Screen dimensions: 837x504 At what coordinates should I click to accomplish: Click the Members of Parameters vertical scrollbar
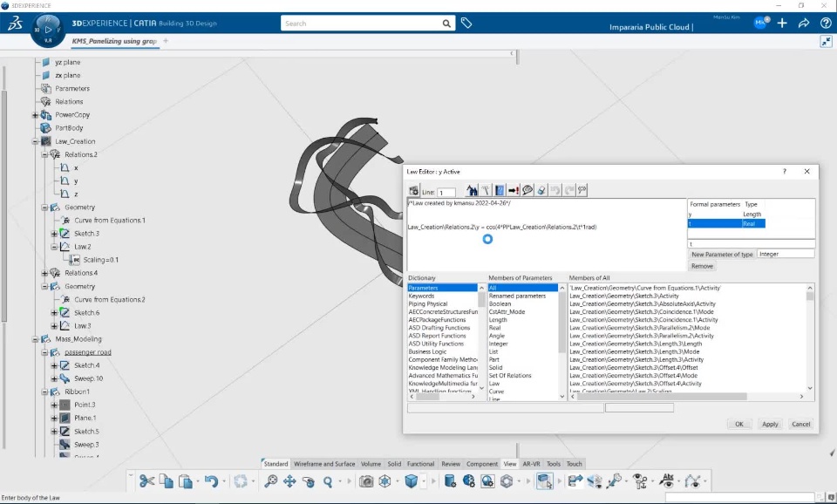tap(561, 342)
